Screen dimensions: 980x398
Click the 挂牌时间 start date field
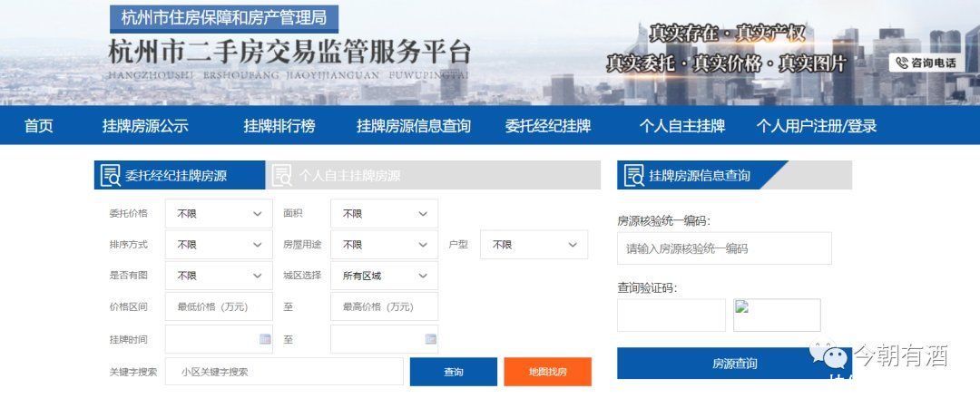tap(219, 339)
